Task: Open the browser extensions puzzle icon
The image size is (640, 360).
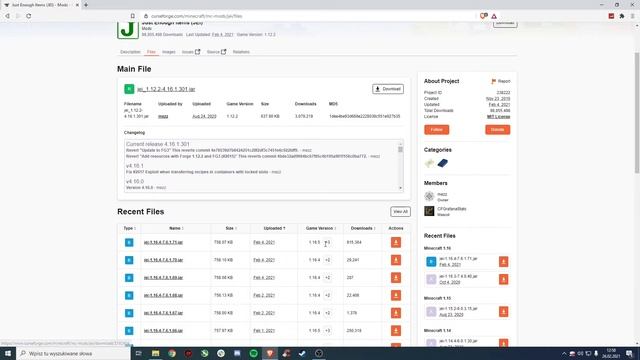Action: coord(622,16)
